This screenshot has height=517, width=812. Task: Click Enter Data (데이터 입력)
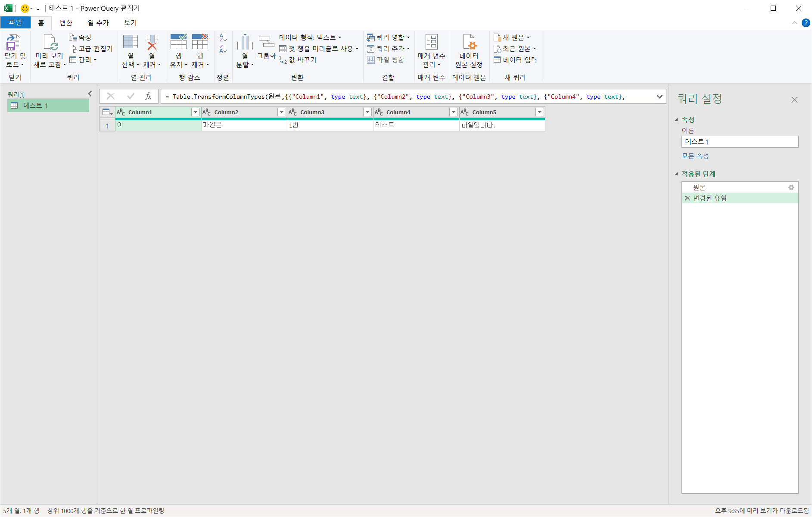(x=515, y=60)
